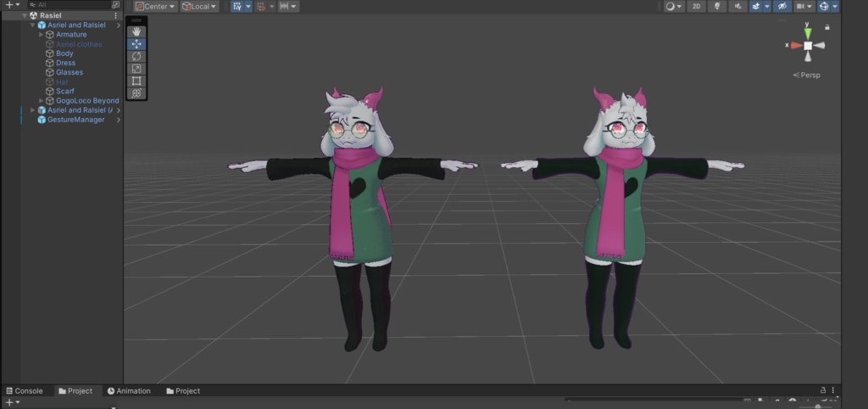Open Gizmos dropdown arrow
The height and width of the screenshot is (409, 868).
835,6
